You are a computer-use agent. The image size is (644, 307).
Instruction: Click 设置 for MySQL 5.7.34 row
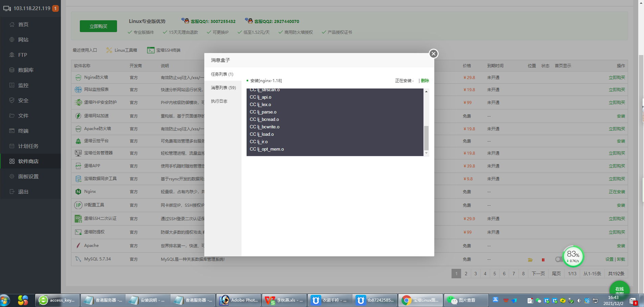click(609, 259)
